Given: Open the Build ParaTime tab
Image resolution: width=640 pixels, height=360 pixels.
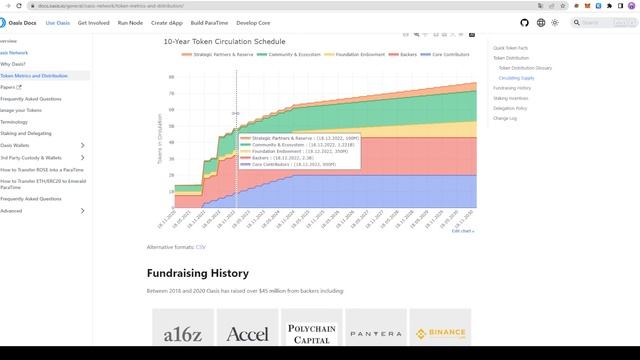Looking at the screenshot, I should click(209, 23).
